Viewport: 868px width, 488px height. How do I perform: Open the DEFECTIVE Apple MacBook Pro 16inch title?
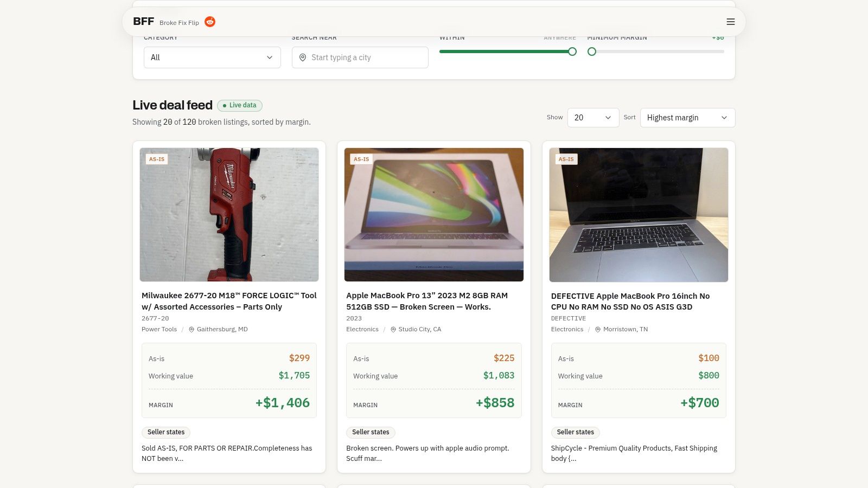tap(630, 301)
